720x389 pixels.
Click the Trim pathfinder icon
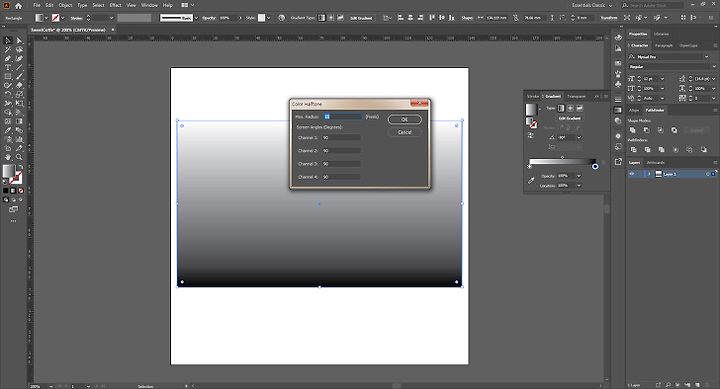[x=647, y=149]
